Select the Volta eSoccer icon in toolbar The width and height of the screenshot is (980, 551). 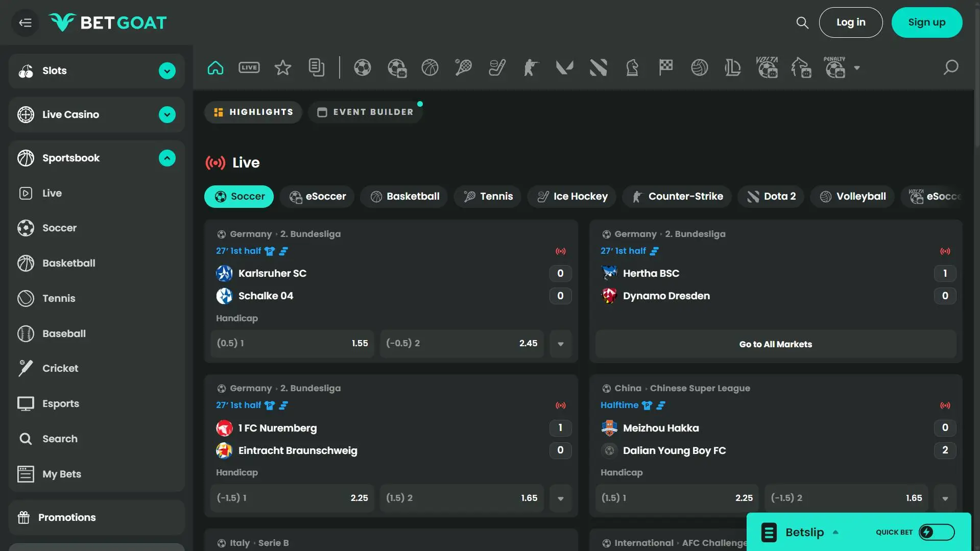pyautogui.click(x=767, y=67)
